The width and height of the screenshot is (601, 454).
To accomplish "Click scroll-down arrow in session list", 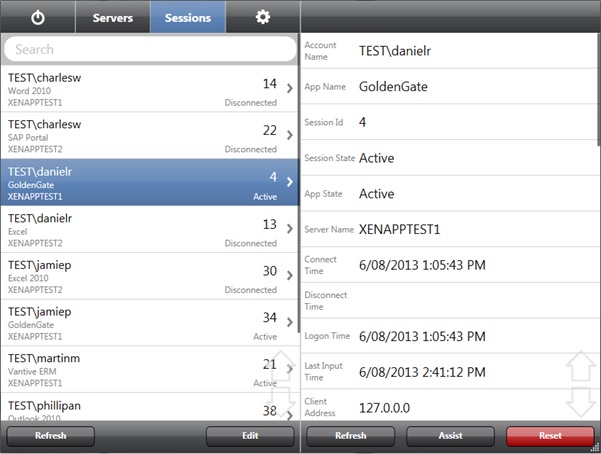I will point(281,402).
